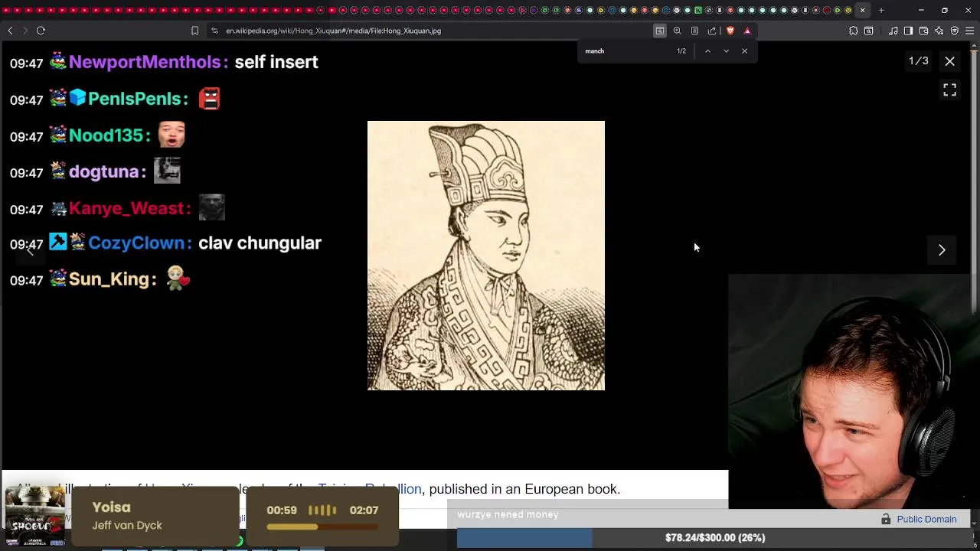980x551 pixels.
Task: Close the find-in-page bar
Action: click(744, 51)
